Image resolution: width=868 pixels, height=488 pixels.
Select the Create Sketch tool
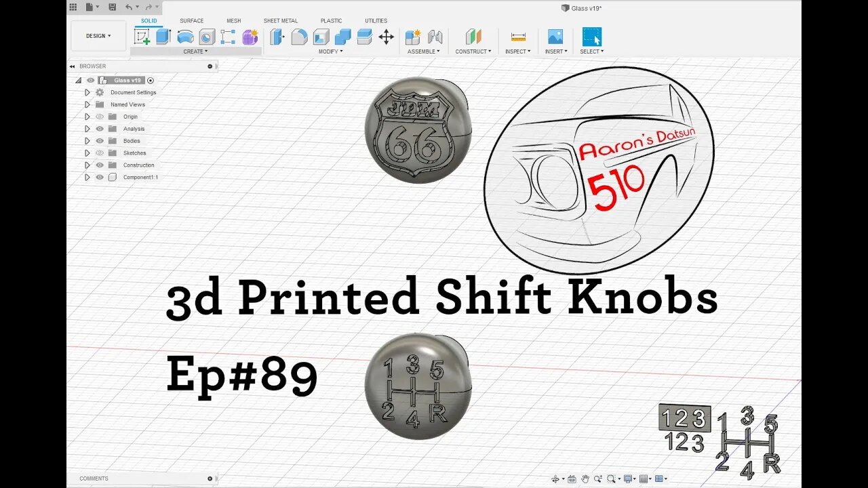(142, 37)
